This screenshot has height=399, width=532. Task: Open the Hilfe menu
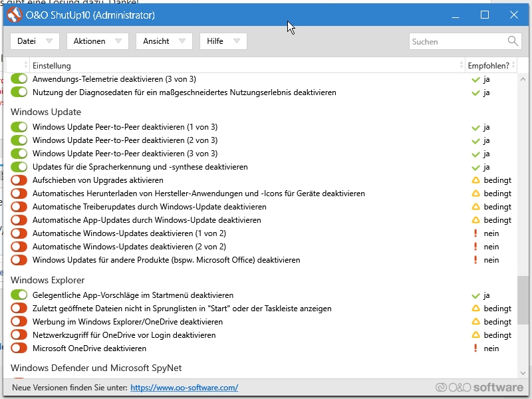pos(223,41)
